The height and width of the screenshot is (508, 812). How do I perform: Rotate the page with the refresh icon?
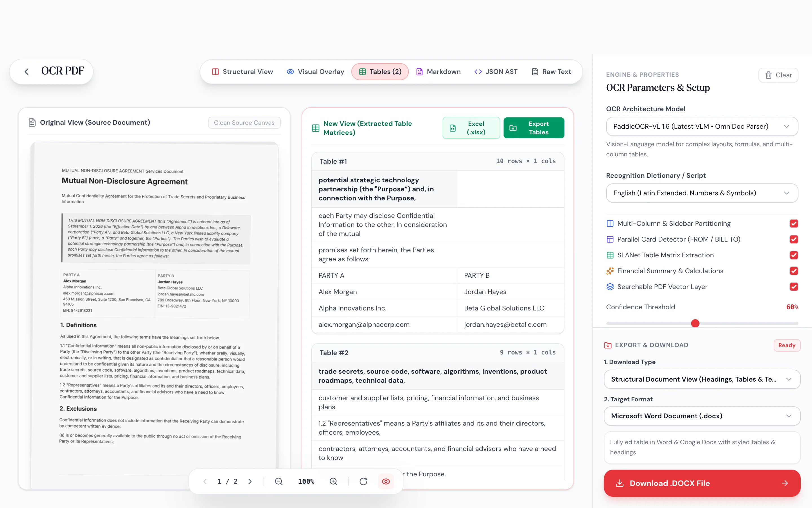point(363,481)
